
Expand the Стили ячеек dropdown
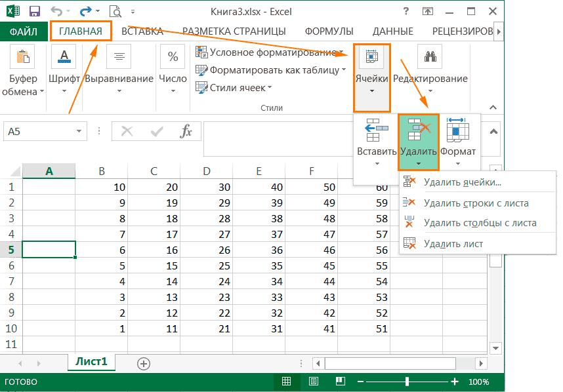234,87
